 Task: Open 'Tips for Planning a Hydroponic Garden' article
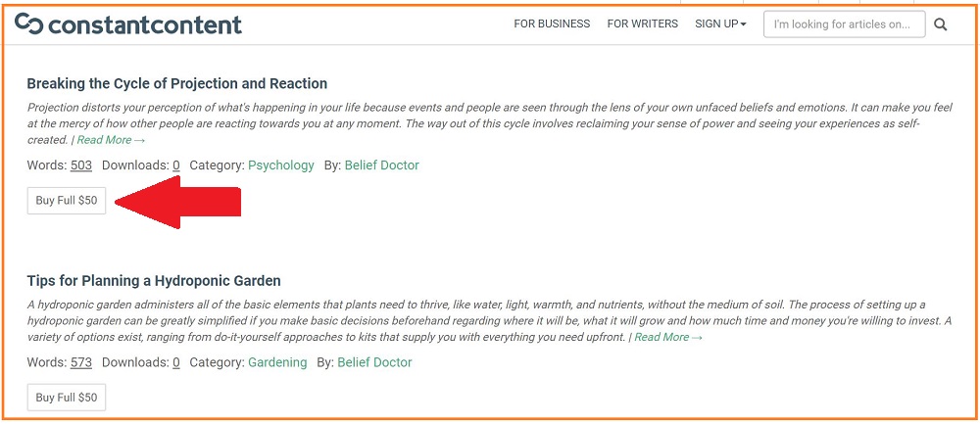154,280
